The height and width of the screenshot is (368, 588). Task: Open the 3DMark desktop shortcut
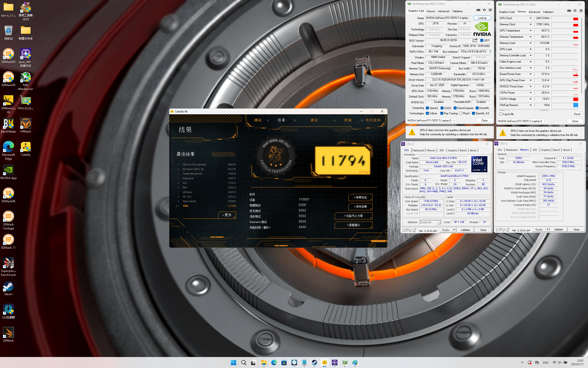pos(8,334)
